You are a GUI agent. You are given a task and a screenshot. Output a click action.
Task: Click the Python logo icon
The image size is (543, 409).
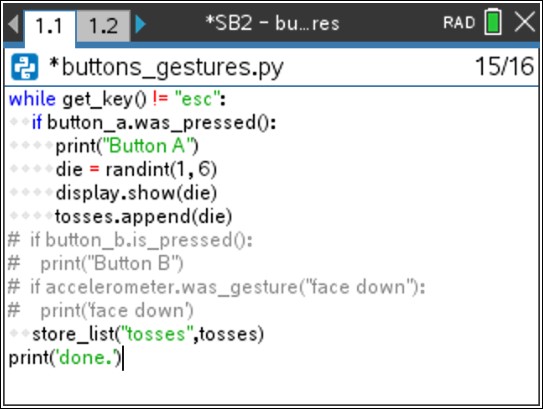point(25,67)
